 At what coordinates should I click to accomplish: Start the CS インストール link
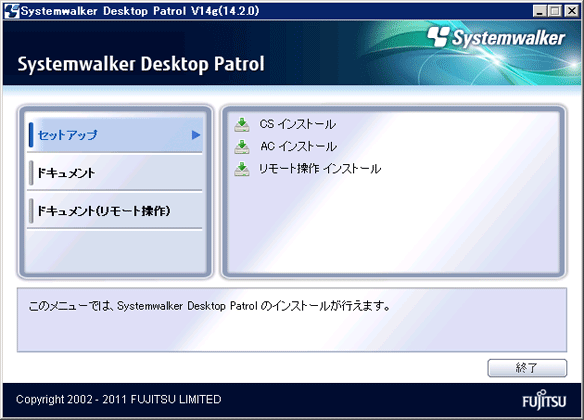click(x=298, y=124)
